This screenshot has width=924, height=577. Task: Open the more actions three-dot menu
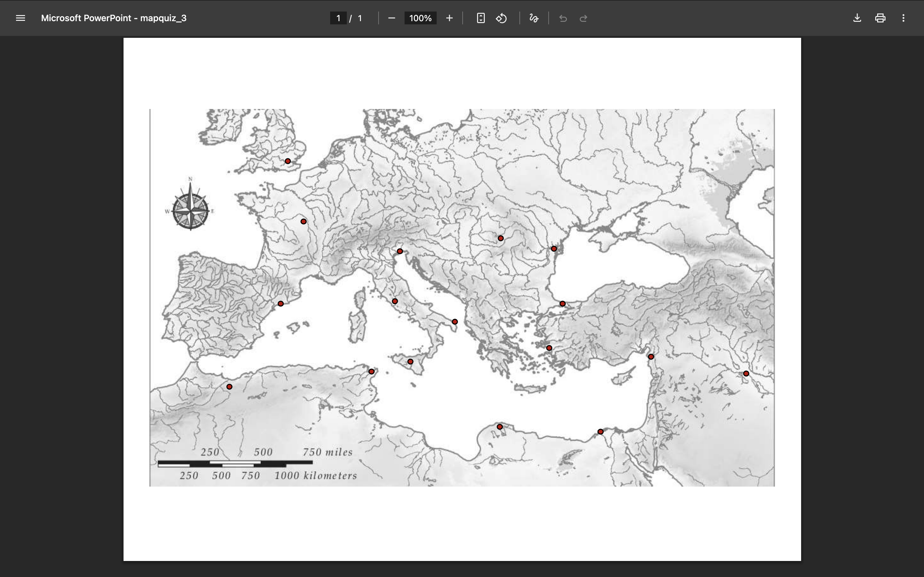pyautogui.click(x=903, y=18)
